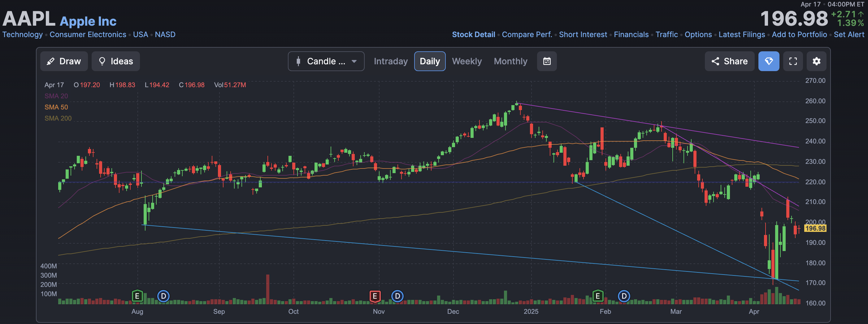Open the Ideas lightbulb button

tap(115, 61)
